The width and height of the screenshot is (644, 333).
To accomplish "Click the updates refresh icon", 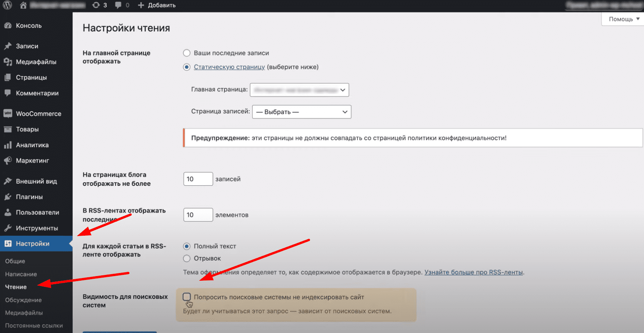I will (x=96, y=5).
